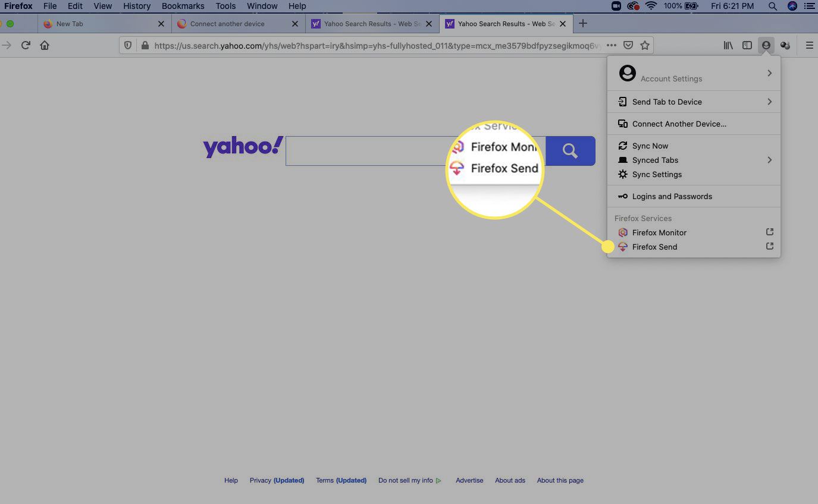Open the Library bookshelf icon

pyautogui.click(x=728, y=45)
